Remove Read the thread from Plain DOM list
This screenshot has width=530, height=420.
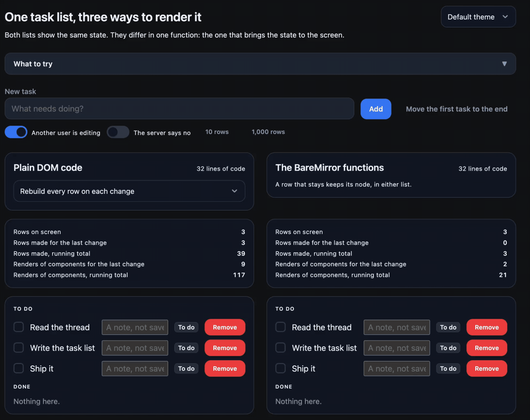pyautogui.click(x=225, y=327)
